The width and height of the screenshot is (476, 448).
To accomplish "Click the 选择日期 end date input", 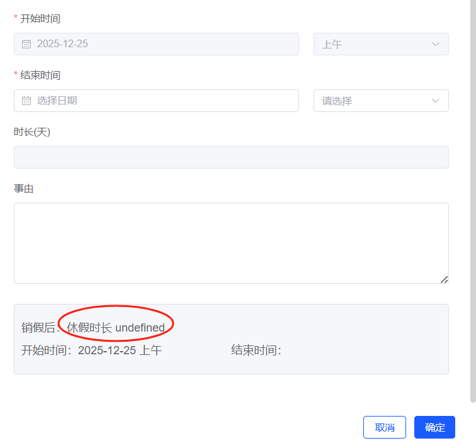I will pos(164,101).
